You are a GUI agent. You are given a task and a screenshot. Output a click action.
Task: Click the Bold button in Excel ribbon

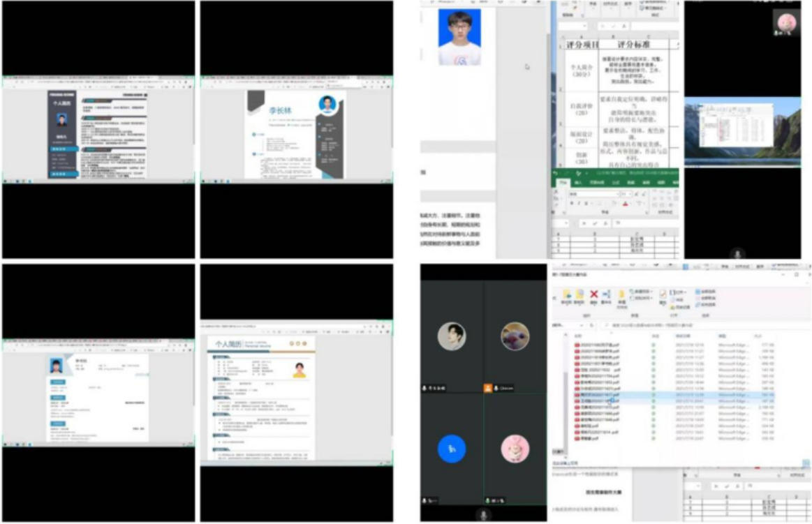tap(571, 204)
